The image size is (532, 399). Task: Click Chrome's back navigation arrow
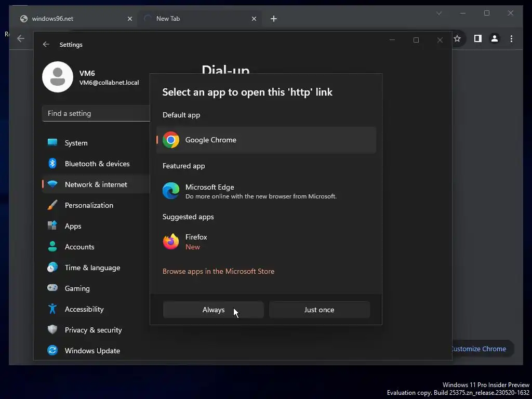coord(21,38)
